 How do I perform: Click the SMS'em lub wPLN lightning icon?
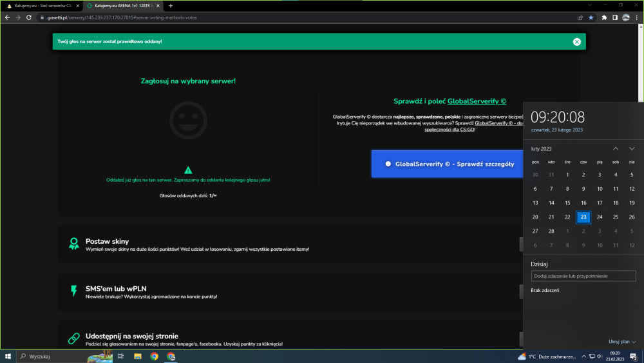[x=74, y=291]
